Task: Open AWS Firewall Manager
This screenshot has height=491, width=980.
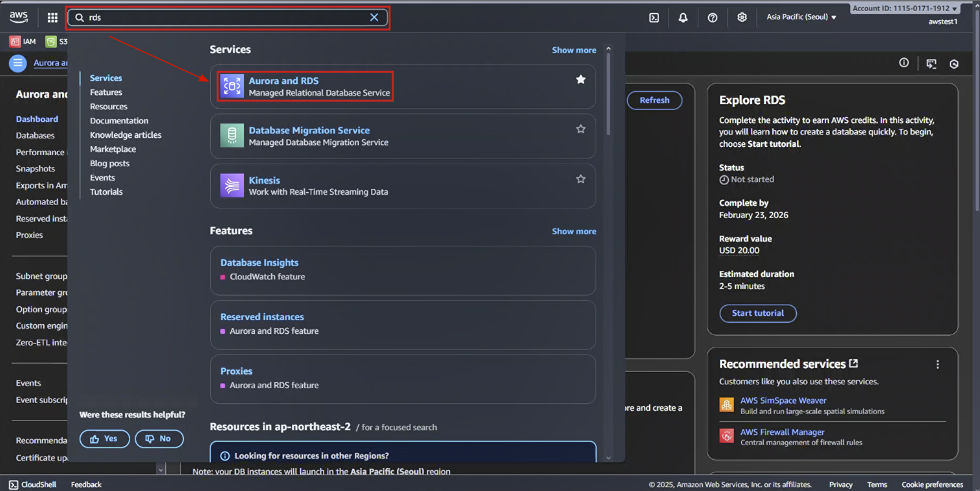Action: tap(783, 432)
